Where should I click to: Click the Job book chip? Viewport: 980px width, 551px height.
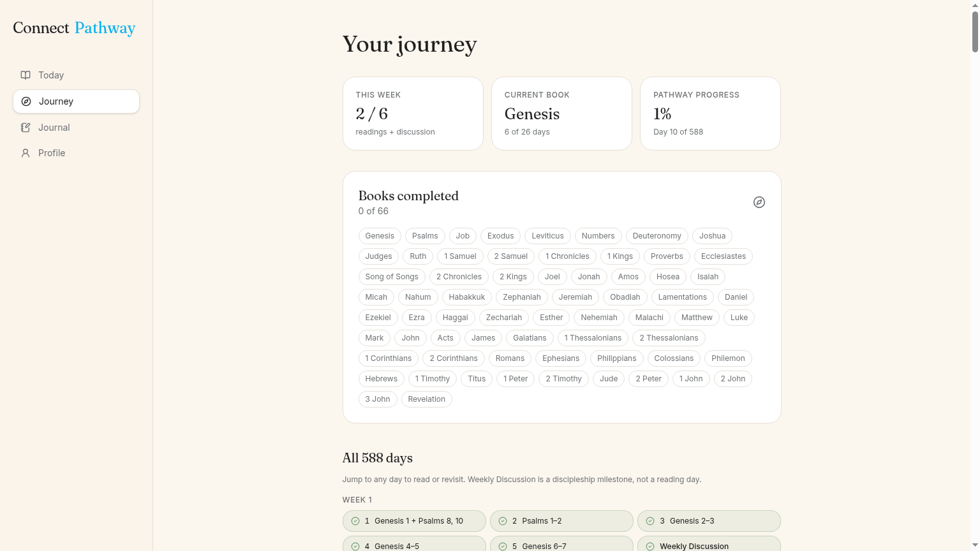click(463, 236)
